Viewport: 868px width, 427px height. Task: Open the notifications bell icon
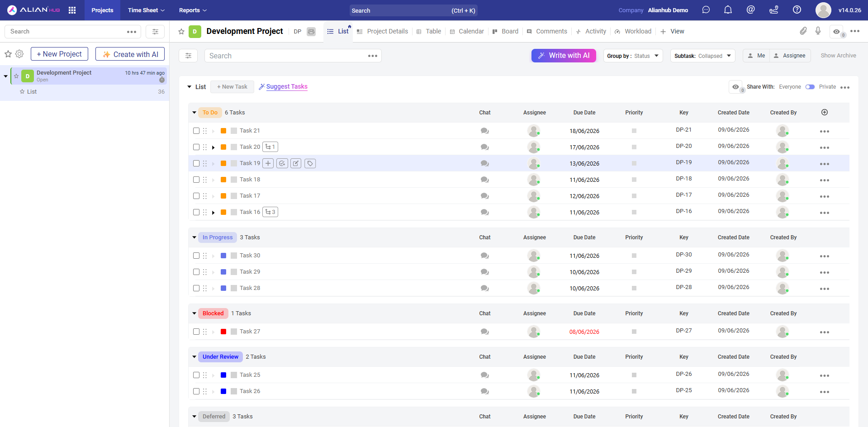click(728, 10)
